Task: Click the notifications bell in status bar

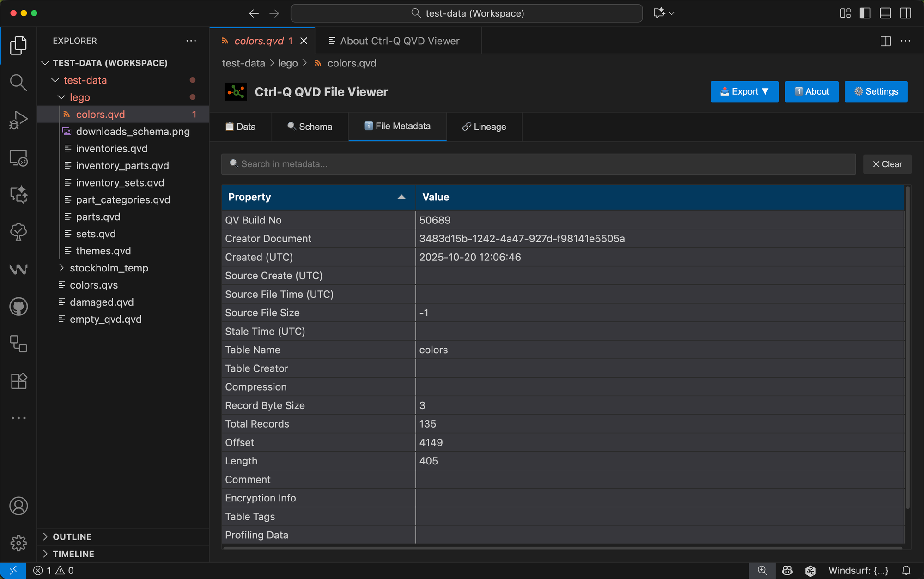Action: click(906, 571)
